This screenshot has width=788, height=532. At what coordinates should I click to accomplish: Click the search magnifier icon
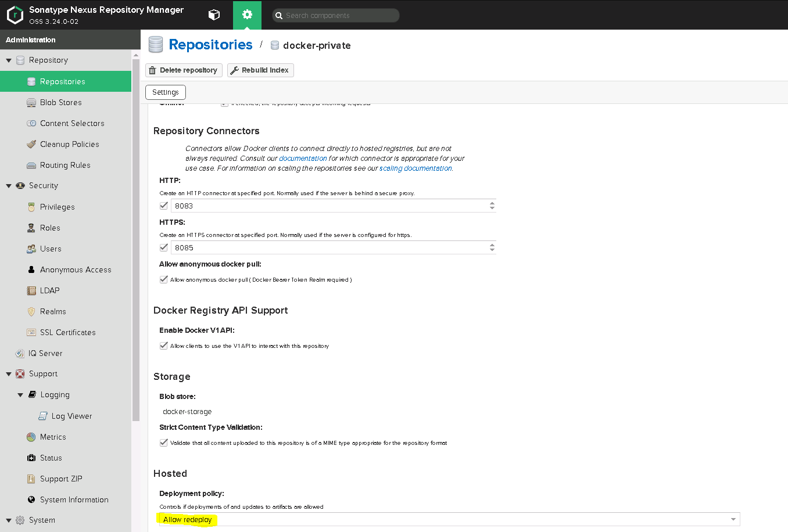(279, 16)
